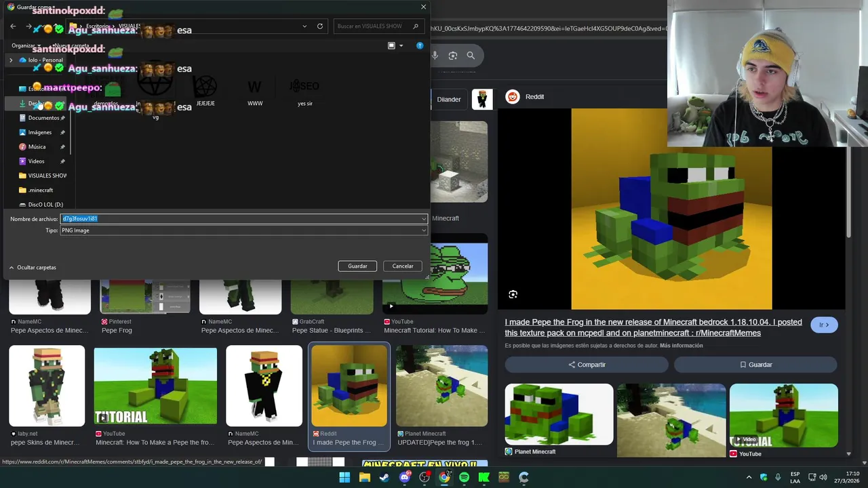Open the help icon in the save dialog
The height and width of the screenshot is (488, 868).
420,45
